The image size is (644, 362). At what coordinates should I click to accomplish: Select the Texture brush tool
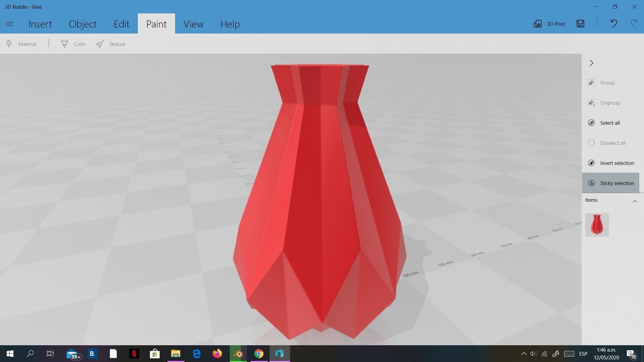click(100, 44)
